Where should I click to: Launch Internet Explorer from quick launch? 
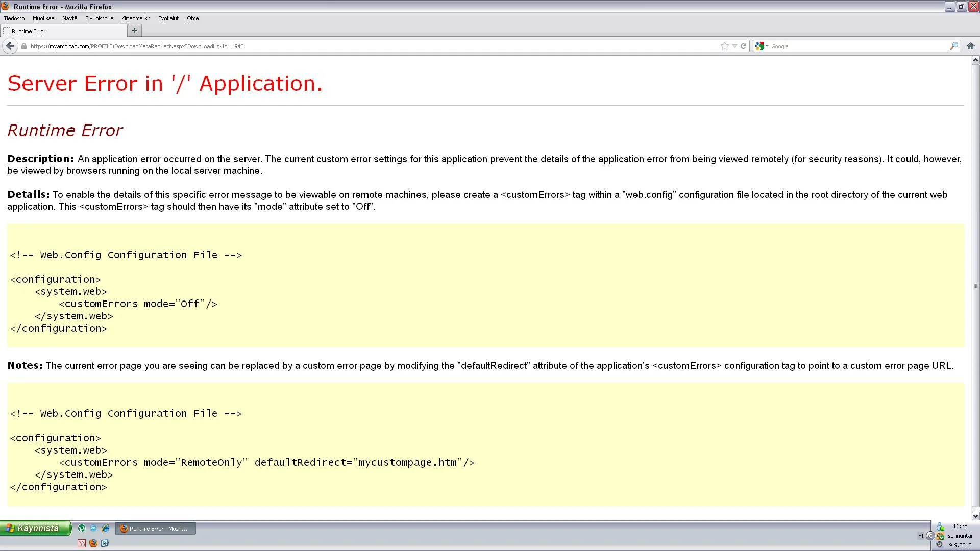click(106, 528)
